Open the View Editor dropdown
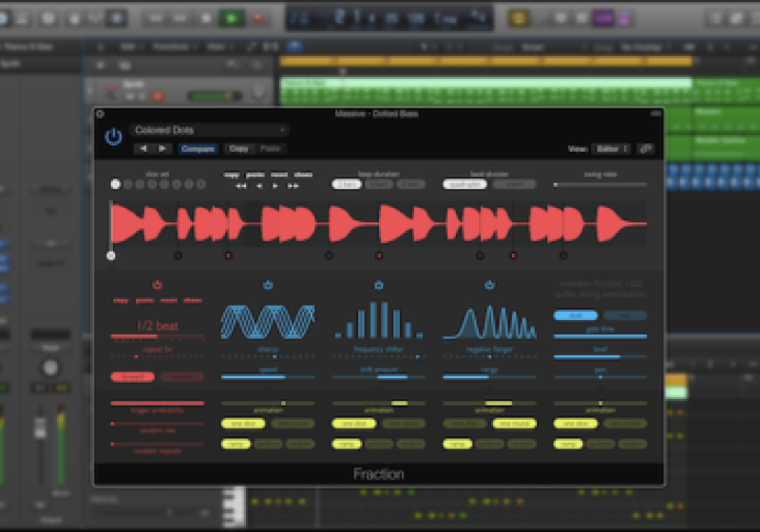The height and width of the screenshot is (532, 760). tap(611, 149)
